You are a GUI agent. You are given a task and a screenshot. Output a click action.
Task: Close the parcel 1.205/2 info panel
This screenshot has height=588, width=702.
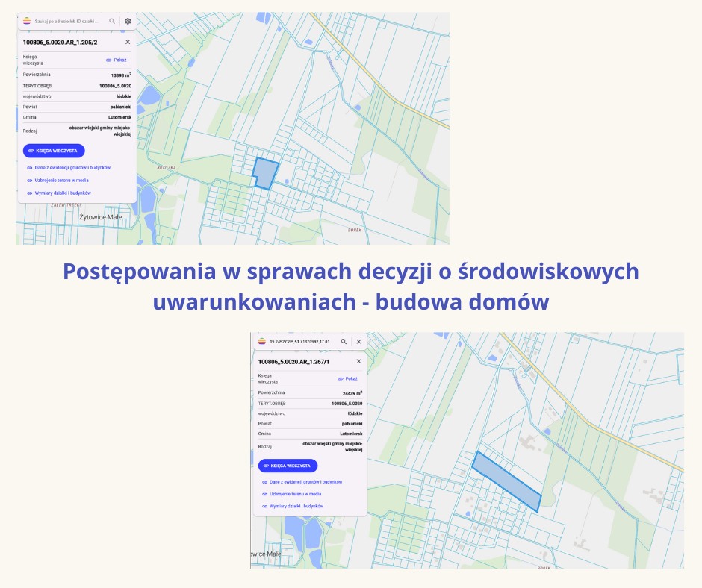(x=128, y=43)
